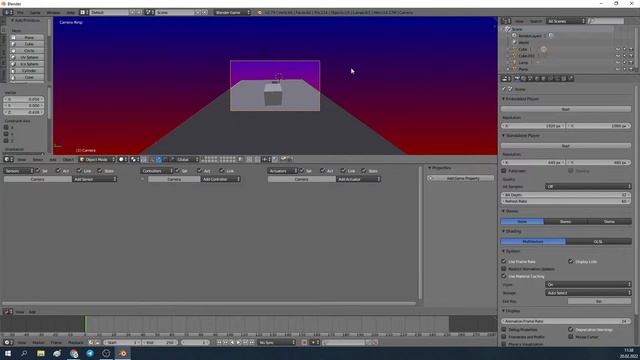The height and width of the screenshot is (360, 640).
Task: Open the 3D view Select menu
Action: [38, 160]
